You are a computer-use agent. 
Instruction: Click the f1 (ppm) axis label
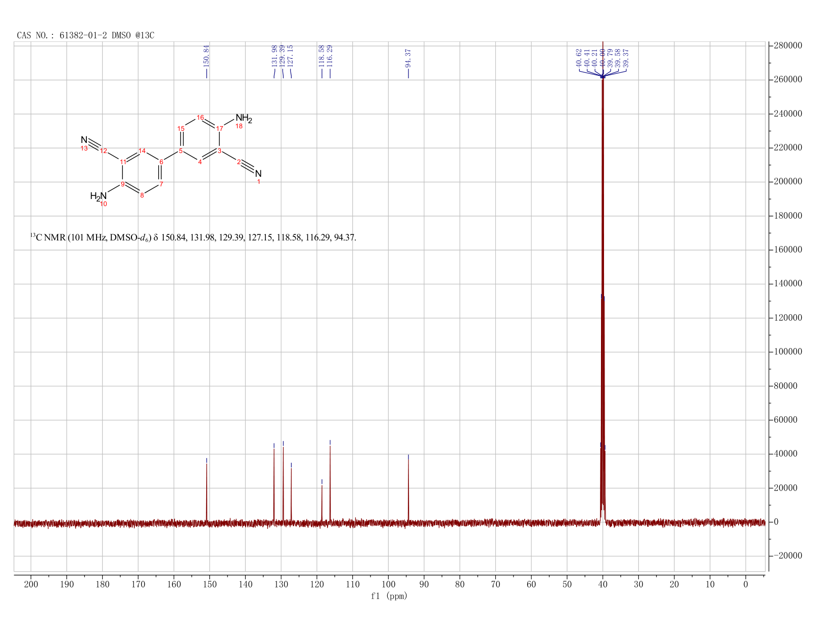coord(389,596)
